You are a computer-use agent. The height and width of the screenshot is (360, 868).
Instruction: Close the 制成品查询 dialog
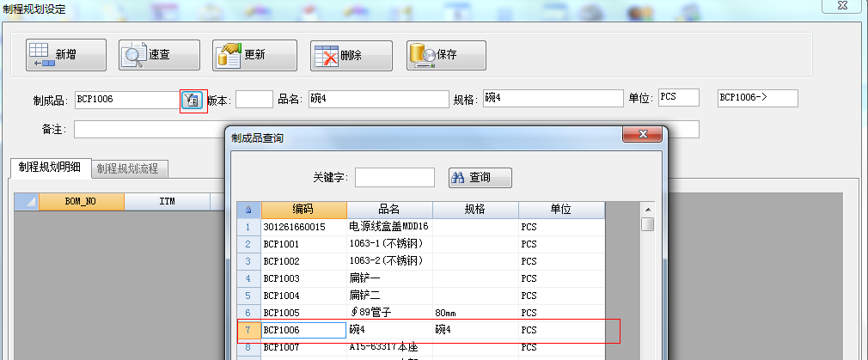[x=642, y=135]
